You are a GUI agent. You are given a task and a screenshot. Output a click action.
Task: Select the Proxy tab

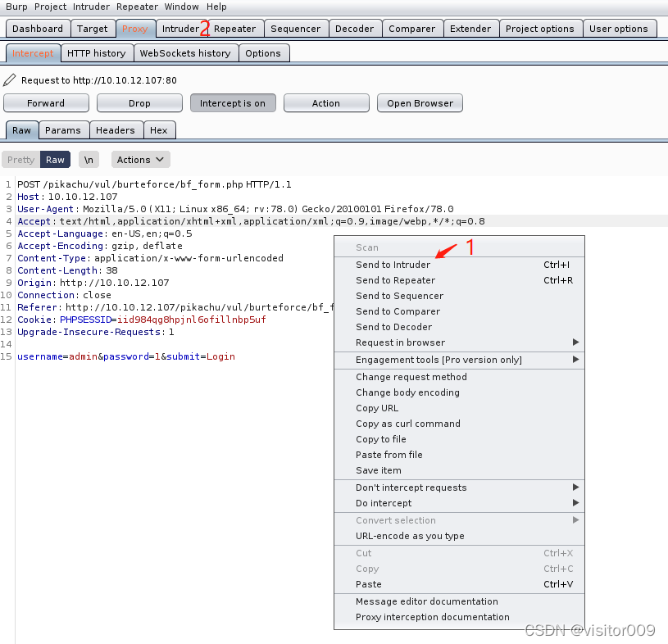(135, 29)
